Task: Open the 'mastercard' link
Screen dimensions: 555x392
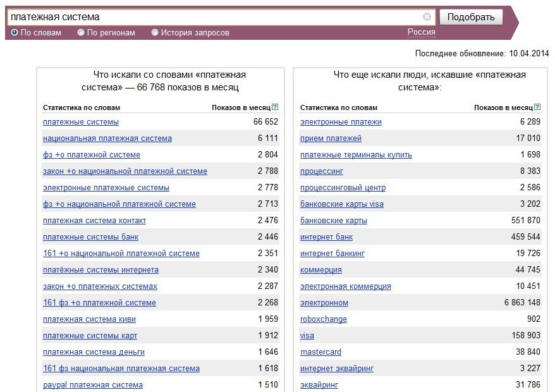Action: (x=320, y=352)
